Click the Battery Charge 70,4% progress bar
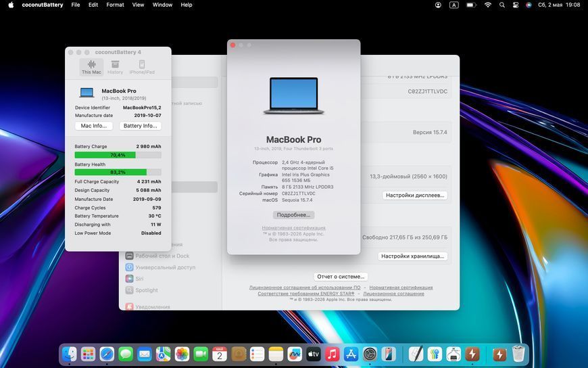The height and width of the screenshot is (368, 588). (118, 155)
